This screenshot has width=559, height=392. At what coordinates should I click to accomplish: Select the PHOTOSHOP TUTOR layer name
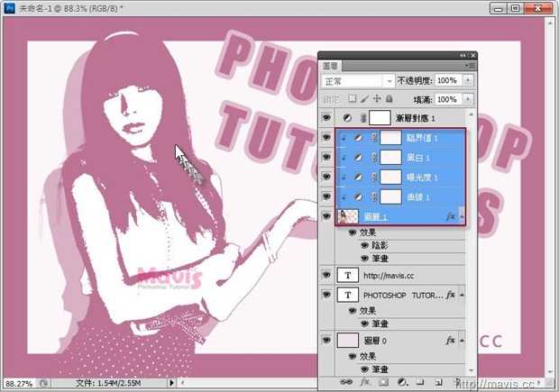coord(403,295)
